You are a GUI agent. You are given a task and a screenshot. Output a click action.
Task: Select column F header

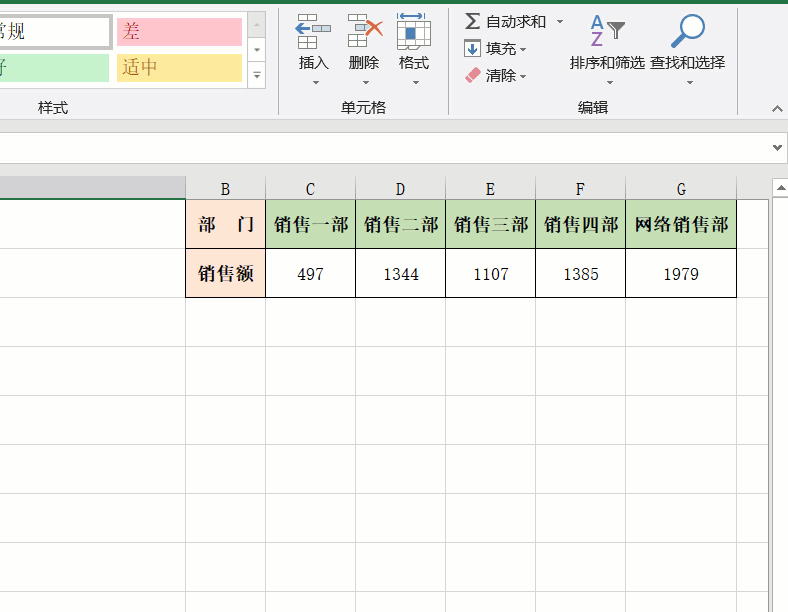click(580, 189)
